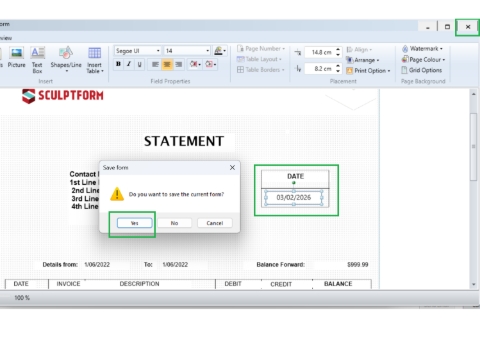The width and height of the screenshot is (480, 360).
Task: Open the Shapes/Line menu
Action: tap(66, 60)
